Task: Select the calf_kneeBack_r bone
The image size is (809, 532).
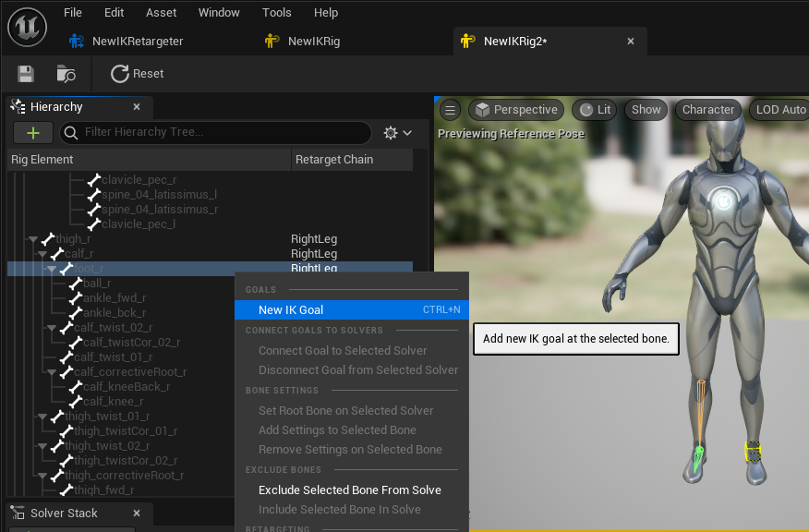Action: (127, 387)
